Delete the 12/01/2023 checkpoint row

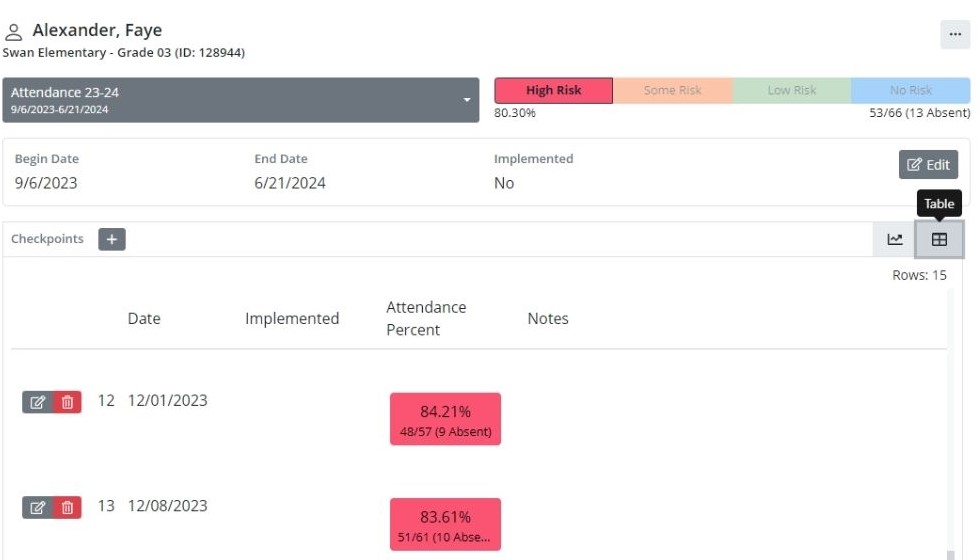point(67,402)
